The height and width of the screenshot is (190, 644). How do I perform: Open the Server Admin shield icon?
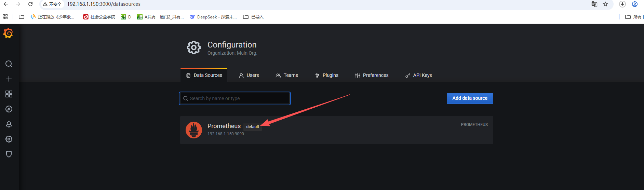(9, 154)
